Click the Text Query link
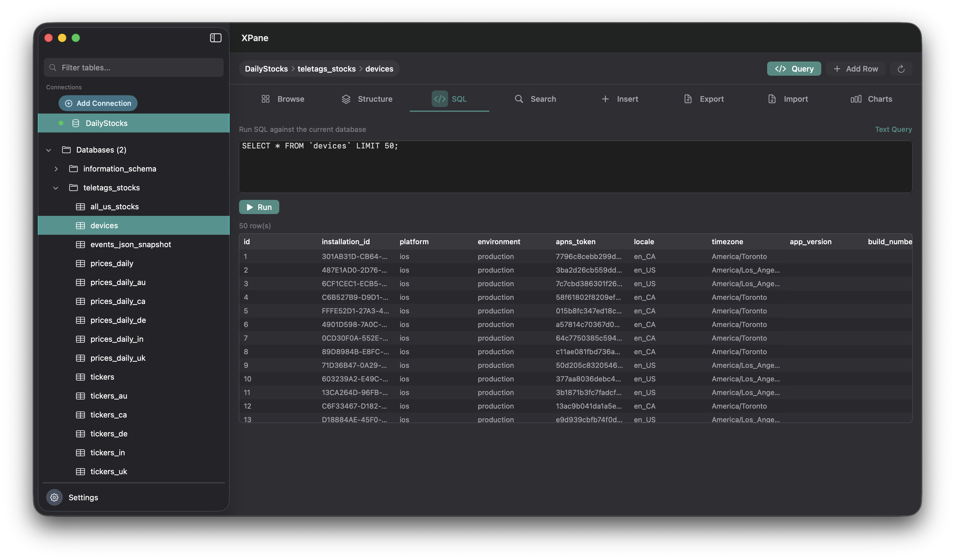The image size is (955, 560). point(893,130)
